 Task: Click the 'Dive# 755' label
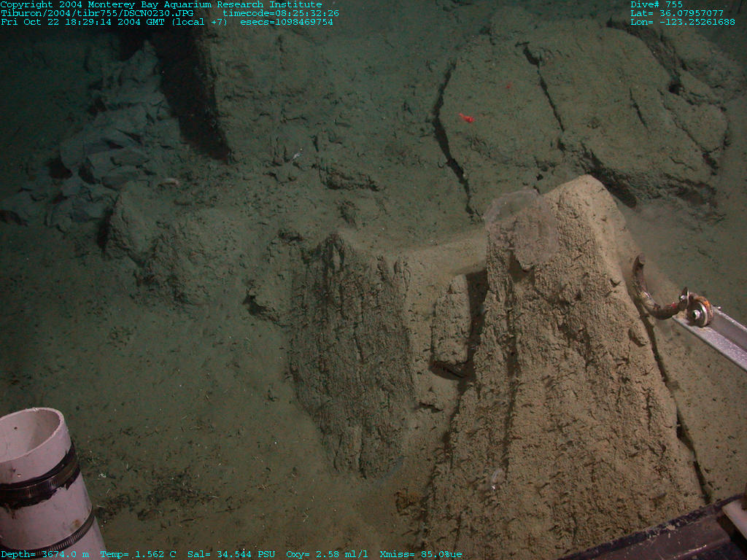pyautogui.click(x=657, y=5)
